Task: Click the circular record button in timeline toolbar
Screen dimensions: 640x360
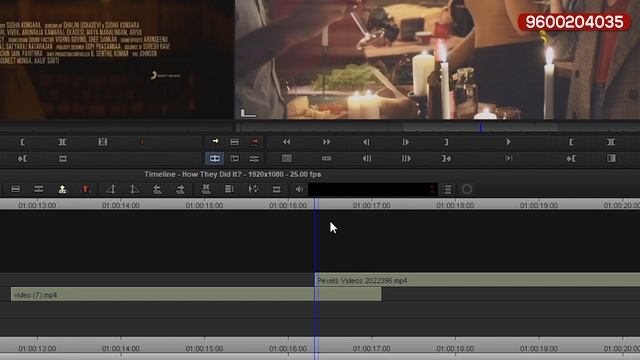Action: click(x=467, y=189)
